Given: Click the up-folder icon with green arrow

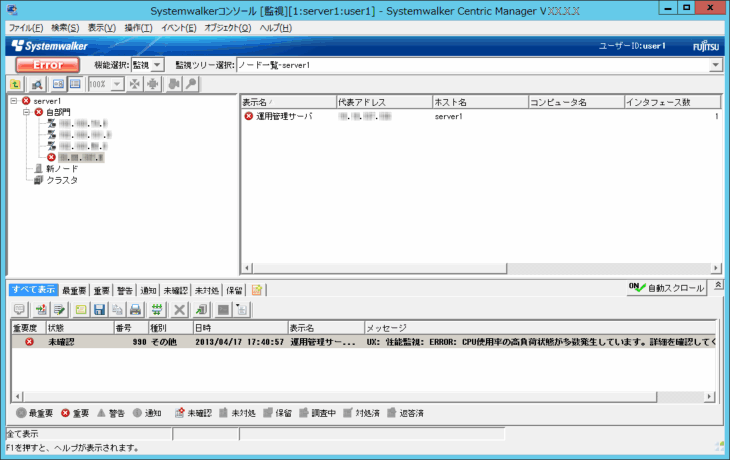Looking at the screenshot, I should coord(15,84).
